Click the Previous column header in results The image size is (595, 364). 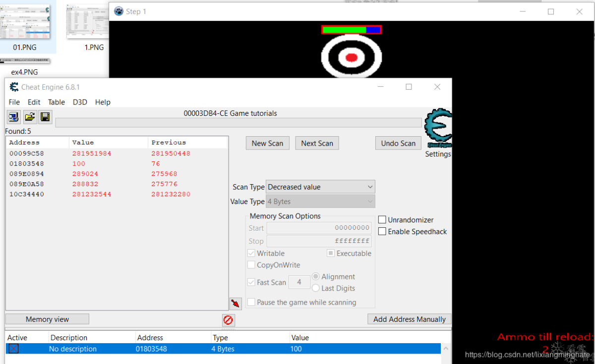pos(188,143)
